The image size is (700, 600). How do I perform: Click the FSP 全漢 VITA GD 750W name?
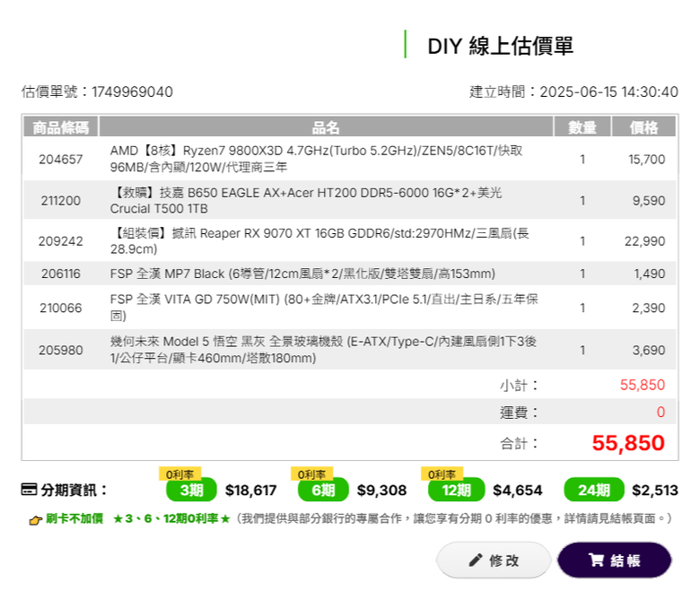click(x=324, y=308)
